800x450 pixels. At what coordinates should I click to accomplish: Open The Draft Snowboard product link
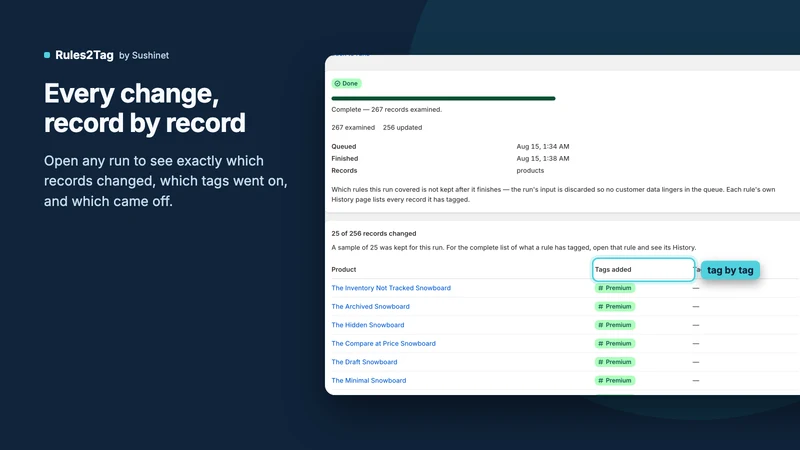364,362
